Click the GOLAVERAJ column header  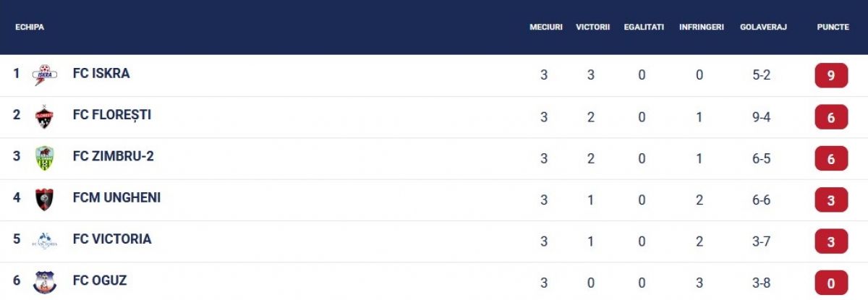click(x=763, y=27)
